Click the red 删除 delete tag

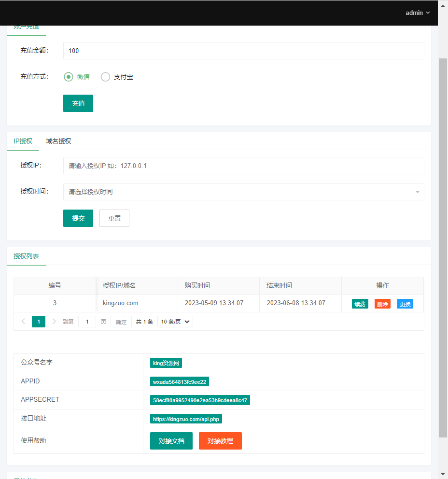(x=382, y=304)
